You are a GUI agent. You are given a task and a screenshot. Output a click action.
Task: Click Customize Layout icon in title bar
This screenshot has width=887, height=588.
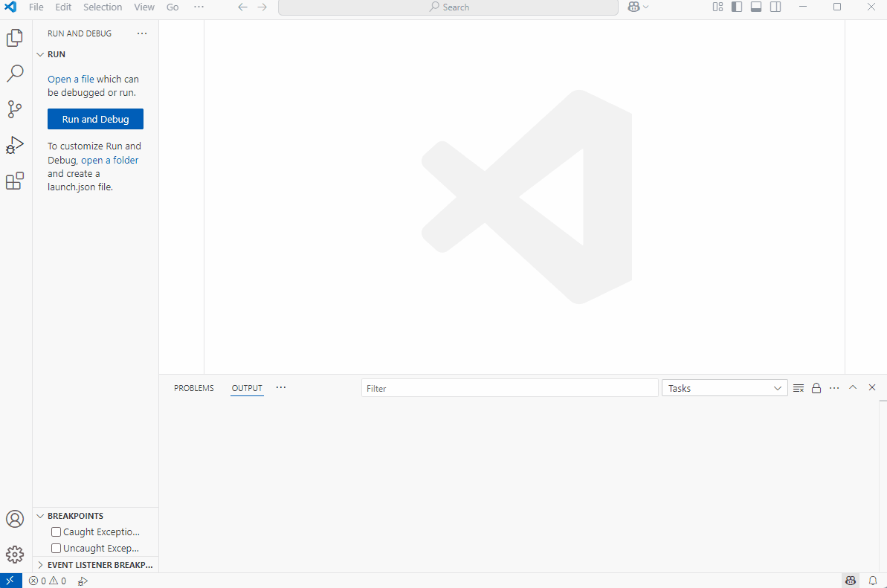(717, 7)
